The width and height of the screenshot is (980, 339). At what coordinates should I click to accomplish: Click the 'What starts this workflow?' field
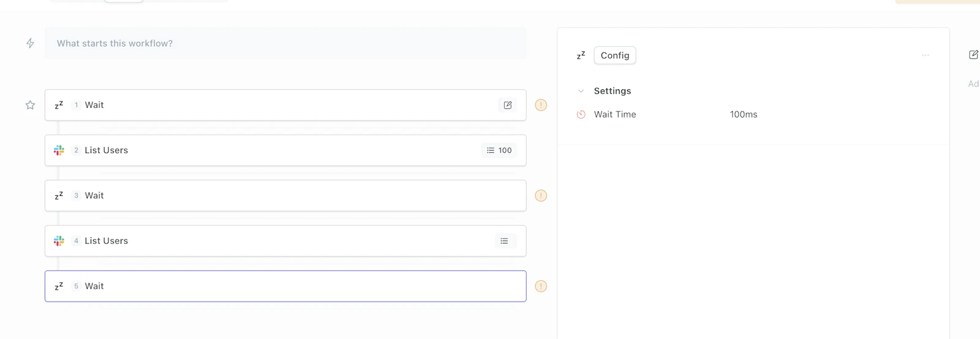(x=285, y=43)
